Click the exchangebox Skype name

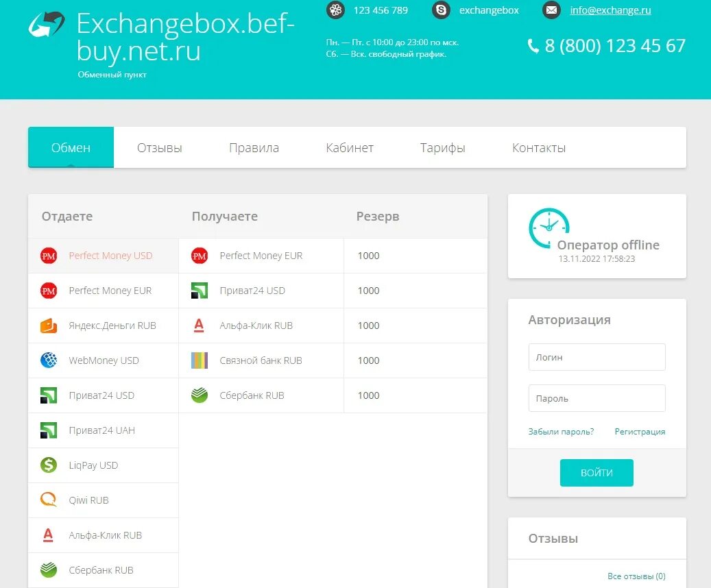point(489,10)
